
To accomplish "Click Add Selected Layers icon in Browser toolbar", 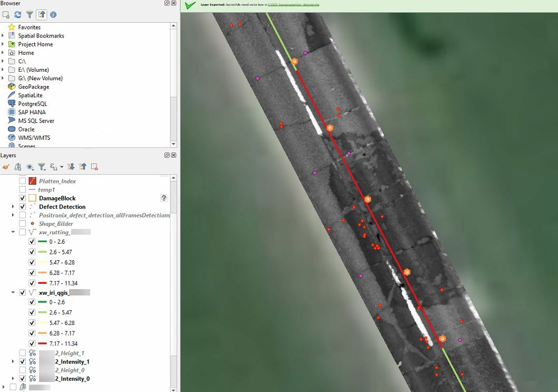I will (x=6, y=15).
